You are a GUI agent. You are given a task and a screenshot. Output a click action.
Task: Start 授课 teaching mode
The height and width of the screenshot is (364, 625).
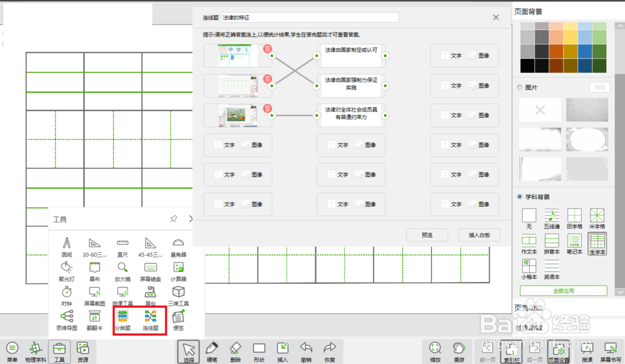pyautogui.click(x=587, y=352)
